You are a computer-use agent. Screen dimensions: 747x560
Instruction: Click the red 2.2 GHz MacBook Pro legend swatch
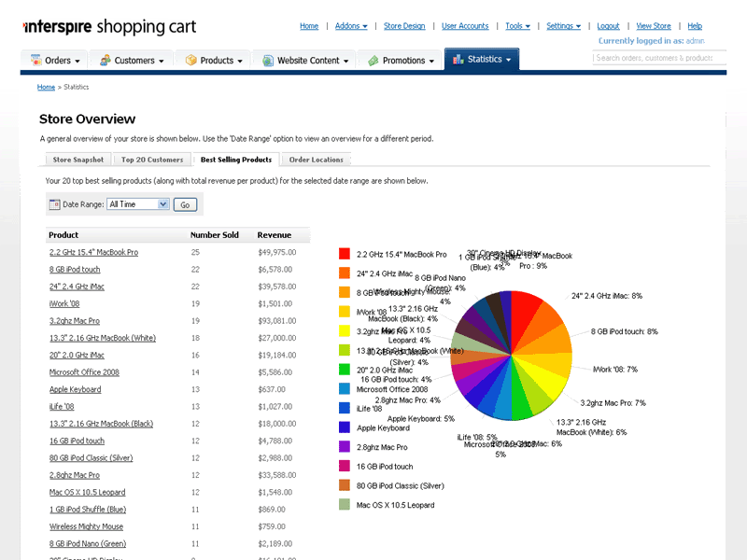345,253
